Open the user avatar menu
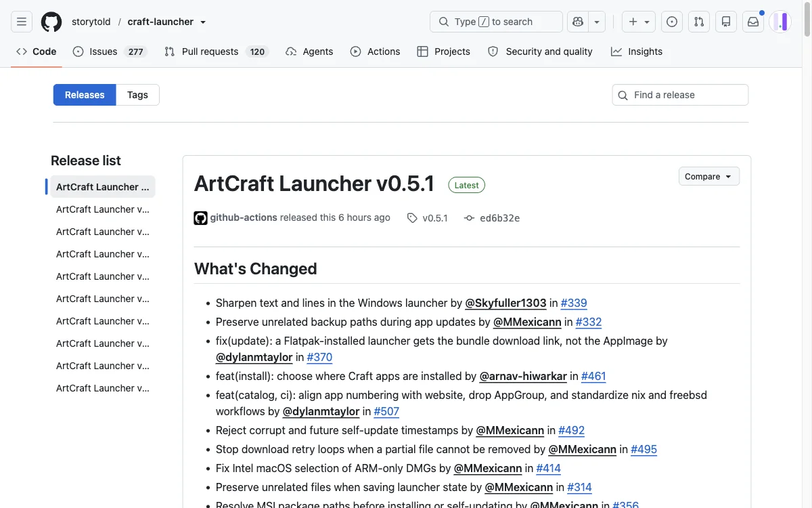The height and width of the screenshot is (508, 812). click(780, 22)
